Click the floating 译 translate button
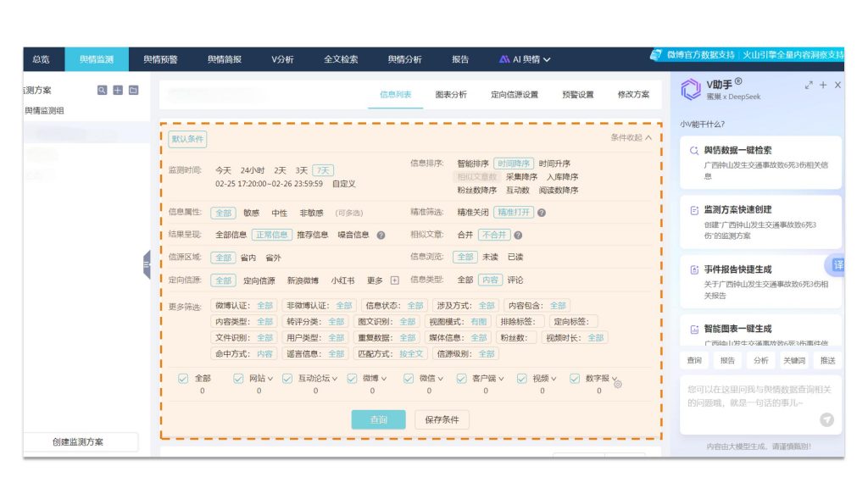868x488 pixels. tap(837, 265)
